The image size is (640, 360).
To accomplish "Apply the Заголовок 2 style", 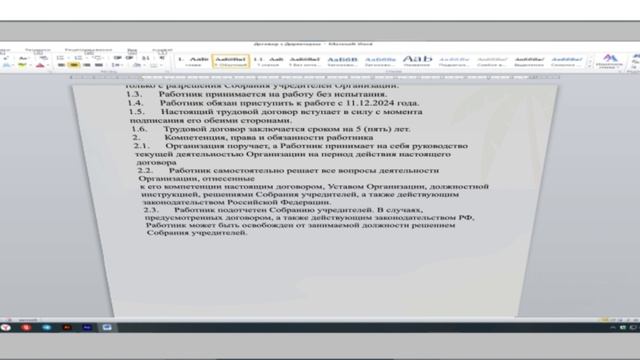I will pyautogui.click(x=380, y=61).
